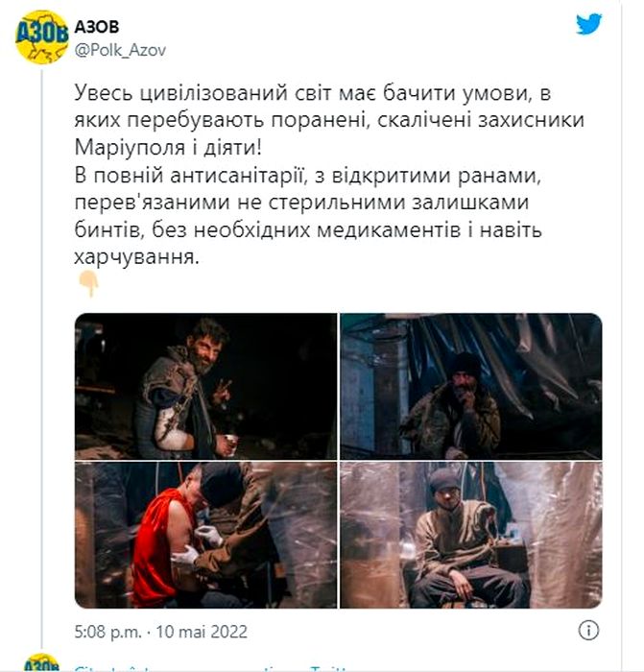
Task: Click the tweet paragraph starting 'Увесь цивілізований світ'
Action: 329,120
